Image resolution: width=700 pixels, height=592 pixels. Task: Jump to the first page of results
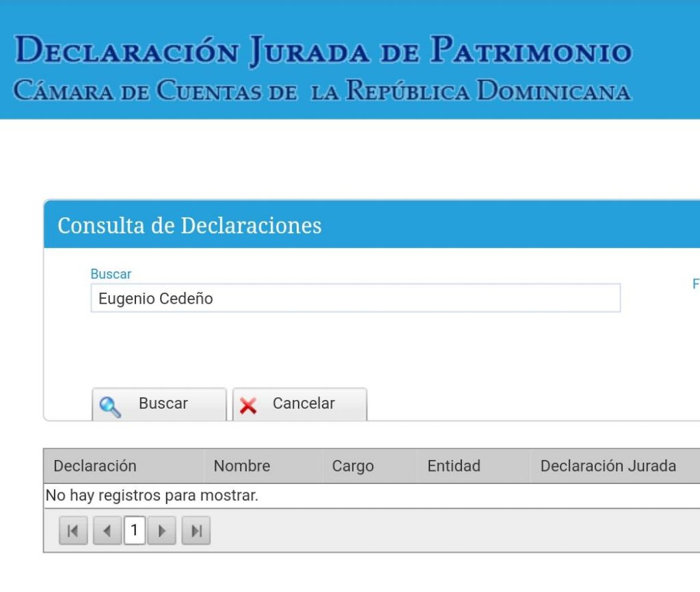click(73, 531)
